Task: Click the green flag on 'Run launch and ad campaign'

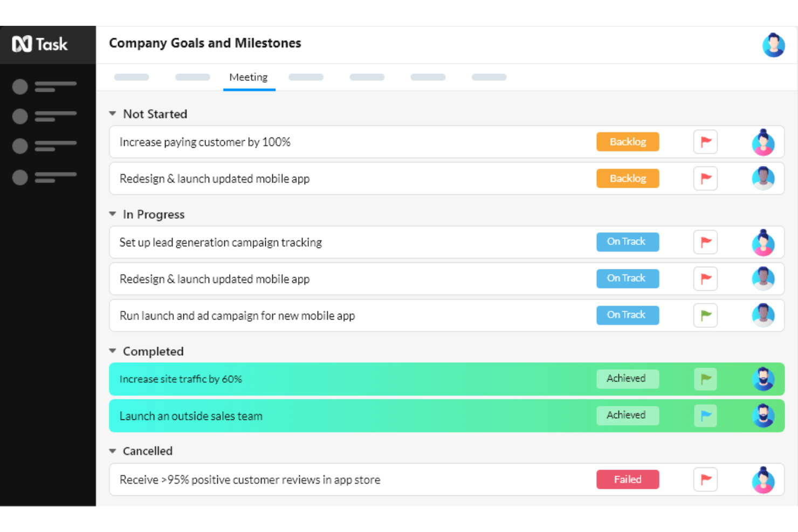Action: (705, 315)
